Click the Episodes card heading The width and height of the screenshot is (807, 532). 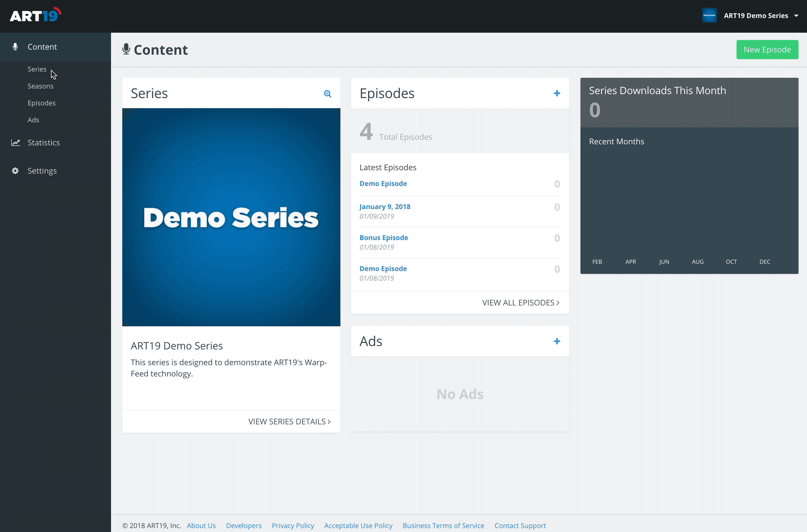387,93
